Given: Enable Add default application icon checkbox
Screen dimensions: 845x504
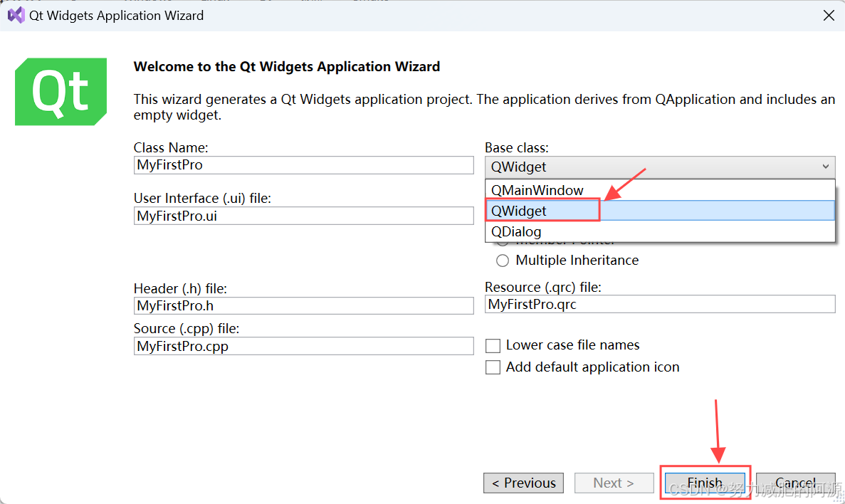Looking at the screenshot, I should pos(493,367).
